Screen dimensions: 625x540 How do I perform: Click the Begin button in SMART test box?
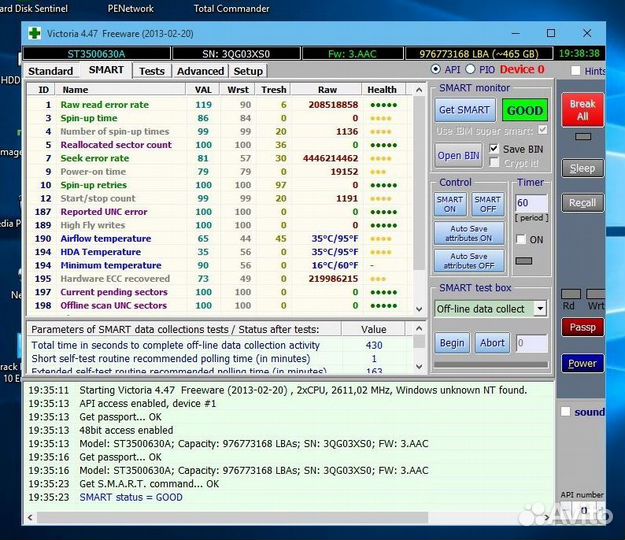452,343
